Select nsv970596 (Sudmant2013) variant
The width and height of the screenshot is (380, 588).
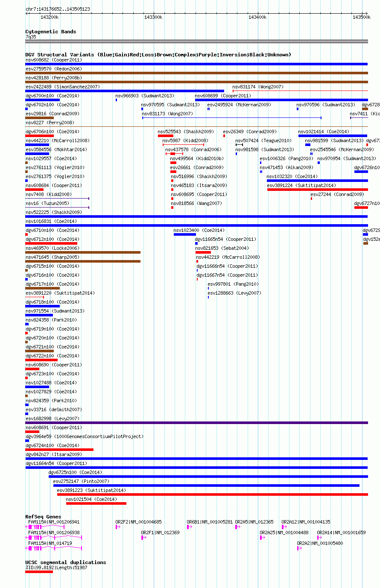326,105
